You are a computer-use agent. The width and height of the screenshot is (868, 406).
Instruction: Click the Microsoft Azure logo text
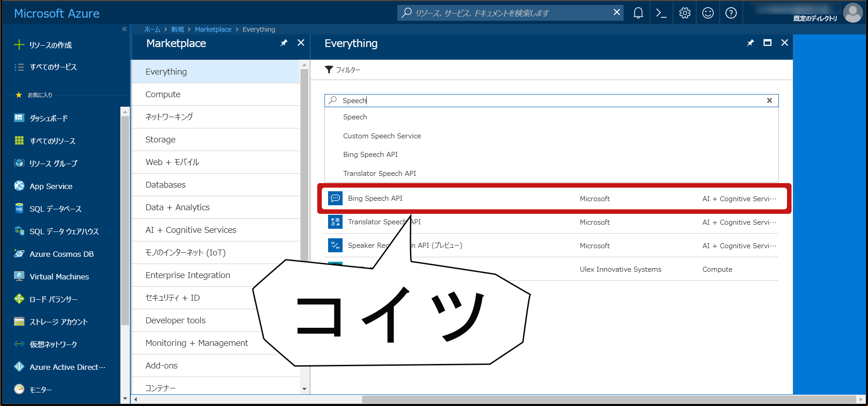(x=57, y=14)
